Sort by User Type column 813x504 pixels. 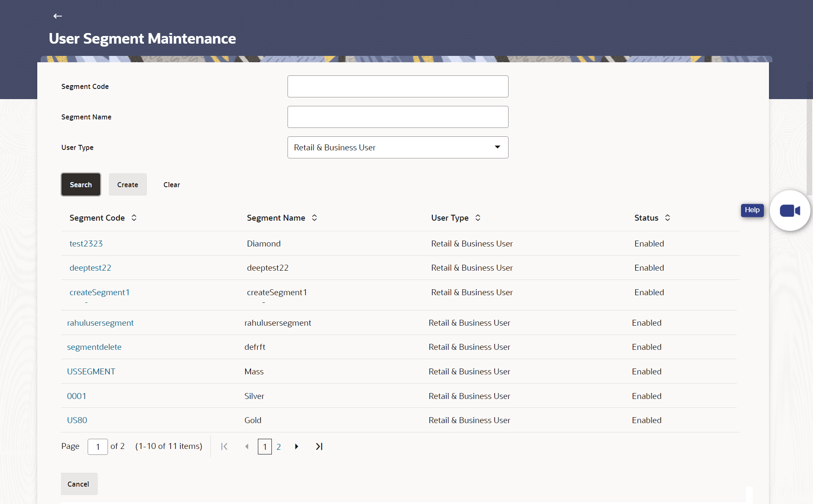[x=478, y=218]
